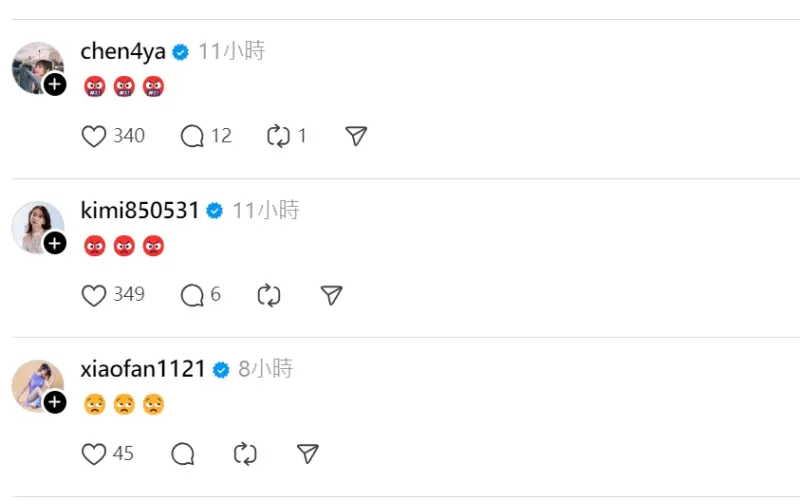The height and width of the screenshot is (500, 800).
Task: Open chen4ya's profile via username
Action: click(x=122, y=52)
